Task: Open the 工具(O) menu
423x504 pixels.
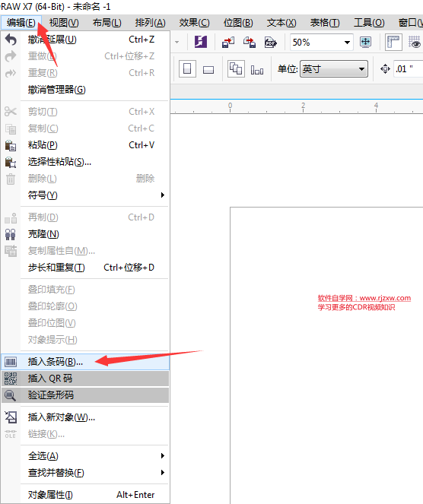Action: [x=369, y=23]
